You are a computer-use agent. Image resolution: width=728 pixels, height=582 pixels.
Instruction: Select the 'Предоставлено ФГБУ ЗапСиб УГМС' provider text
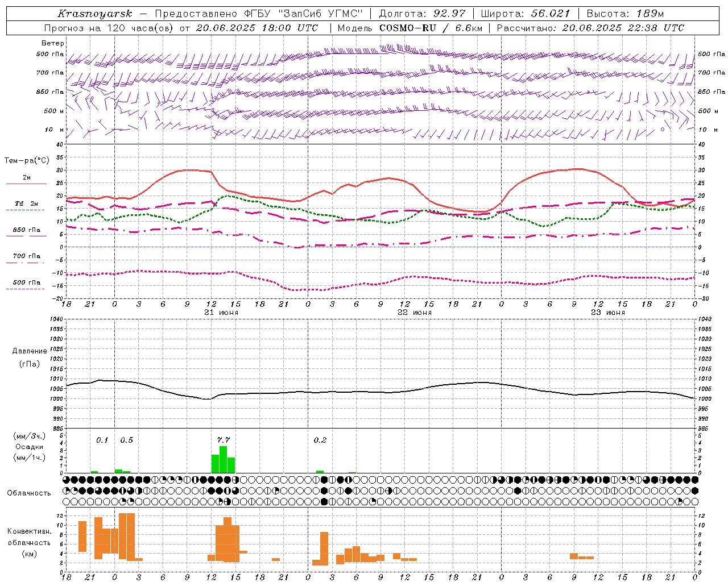point(259,14)
